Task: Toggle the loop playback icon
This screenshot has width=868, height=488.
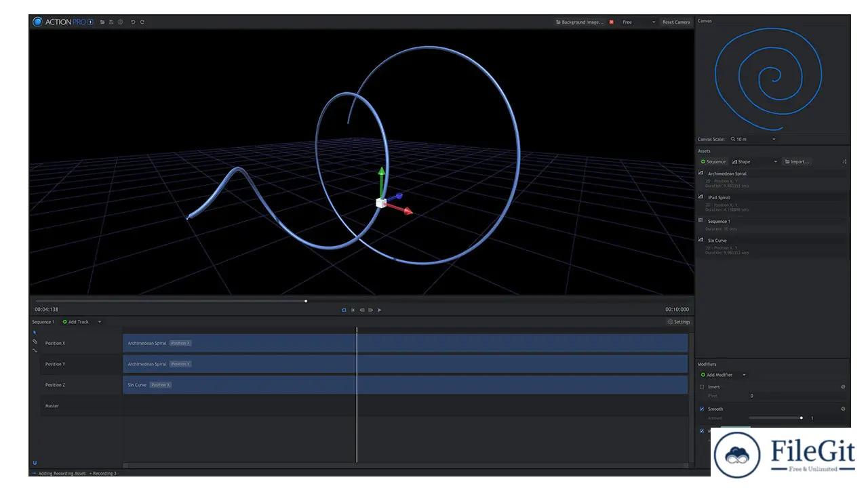Action: (344, 310)
